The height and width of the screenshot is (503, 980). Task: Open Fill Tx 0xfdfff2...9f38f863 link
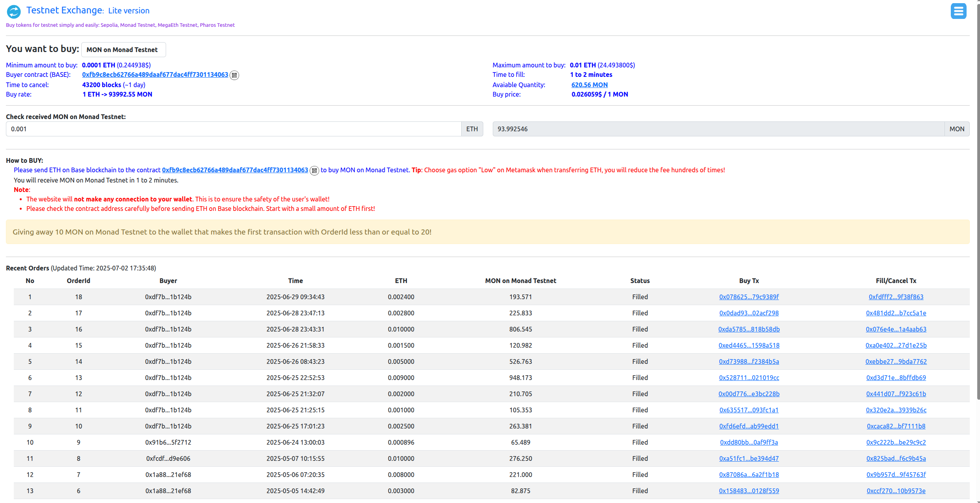point(896,297)
